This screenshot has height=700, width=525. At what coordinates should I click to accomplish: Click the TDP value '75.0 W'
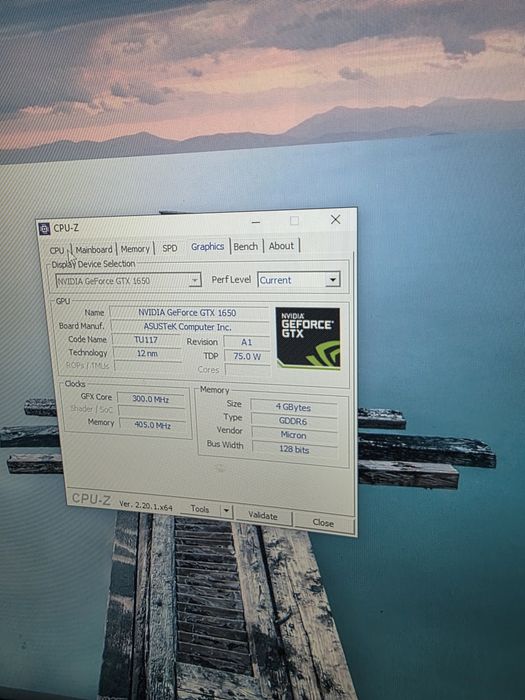click(247, 356)
